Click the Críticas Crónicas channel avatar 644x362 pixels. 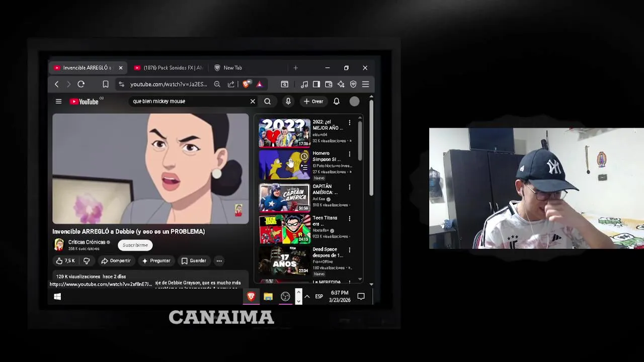pos(59,245)
